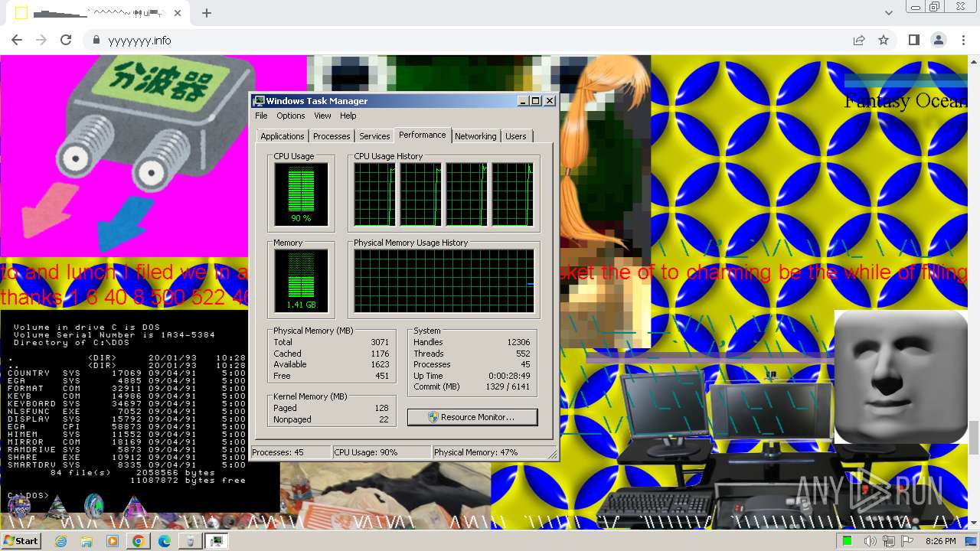Click the pixelated orange-haired character image
Screen dimensions: 980x551
pos(605,203)
